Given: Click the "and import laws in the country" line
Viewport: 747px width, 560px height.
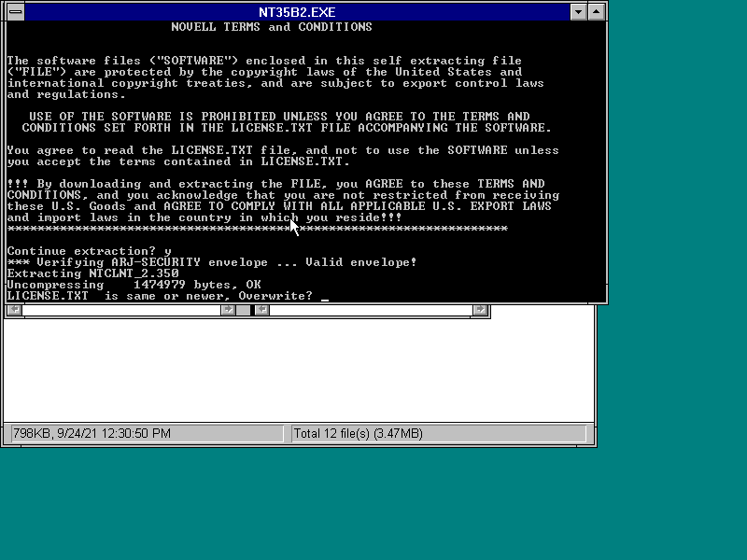Looking at the screenshot, I should 204,217.
